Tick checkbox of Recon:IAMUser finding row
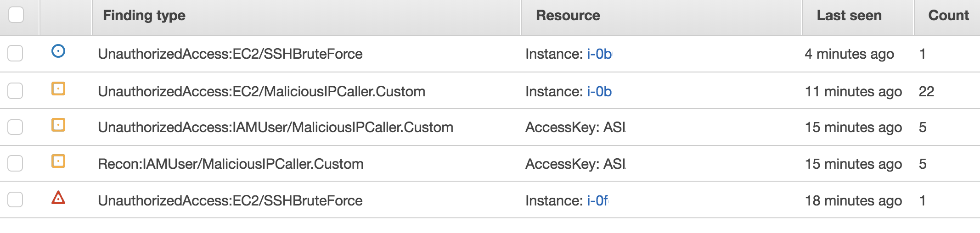Image resolution: width=980 pixels, height=233 pixels. pyautogui.click(x=15, y=163)
